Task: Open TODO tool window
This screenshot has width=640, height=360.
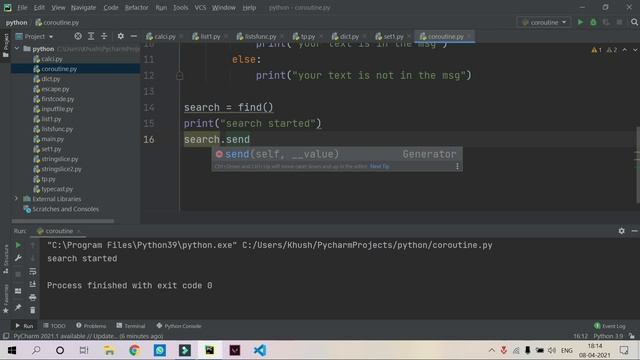Action: (x=54, y=326)
